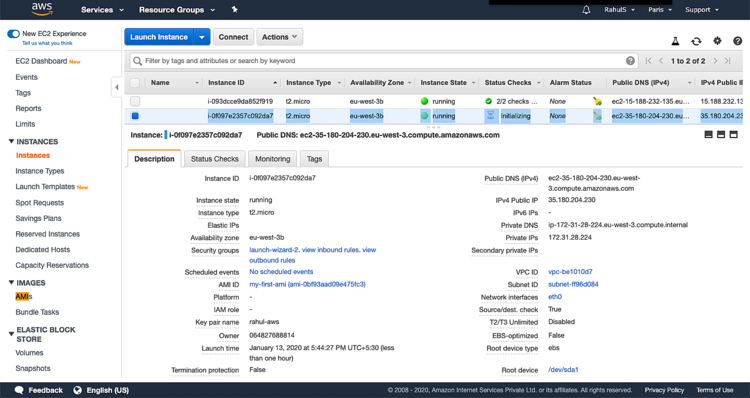Open Spot Requests in sidebar
The width and height of the screenshot is (750, 398).
pyautogui.click(x=40, y=202)
